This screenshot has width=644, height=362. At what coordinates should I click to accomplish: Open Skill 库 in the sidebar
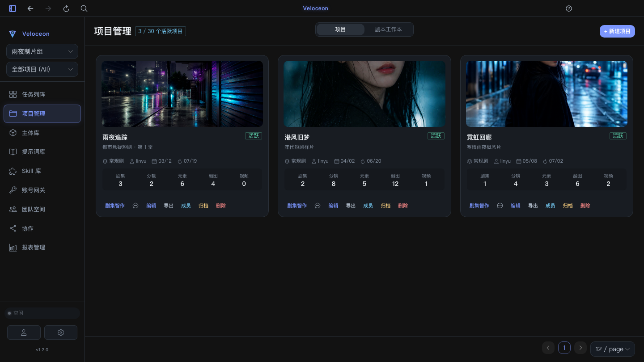click(x=42, y=171)
